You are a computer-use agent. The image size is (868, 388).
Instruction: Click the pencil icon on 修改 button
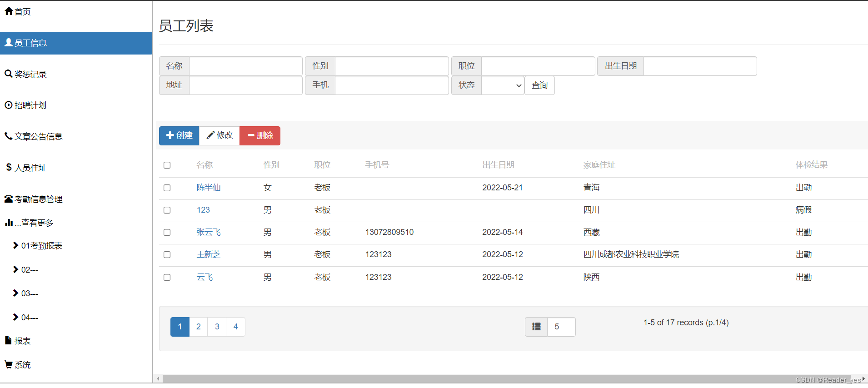210,135
